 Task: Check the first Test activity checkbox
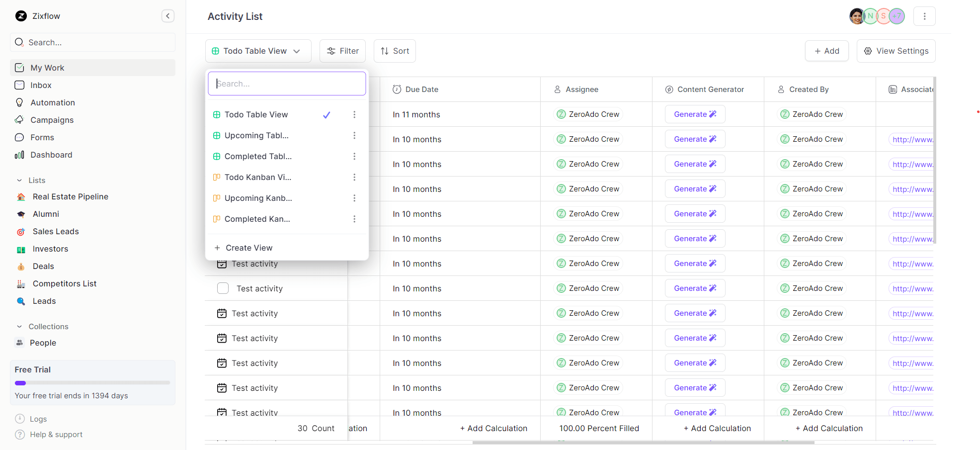[223, 288]
